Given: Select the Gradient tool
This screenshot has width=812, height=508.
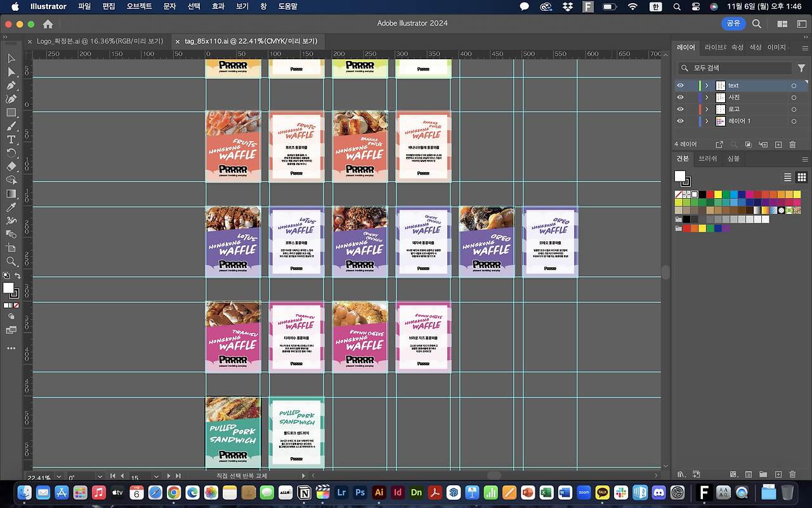Looking at the screenshot, I should click(x=11, y=194).
